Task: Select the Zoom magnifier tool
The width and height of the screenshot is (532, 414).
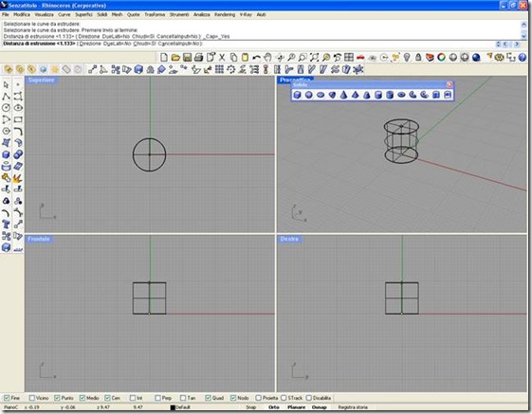Action: (291, 57)
